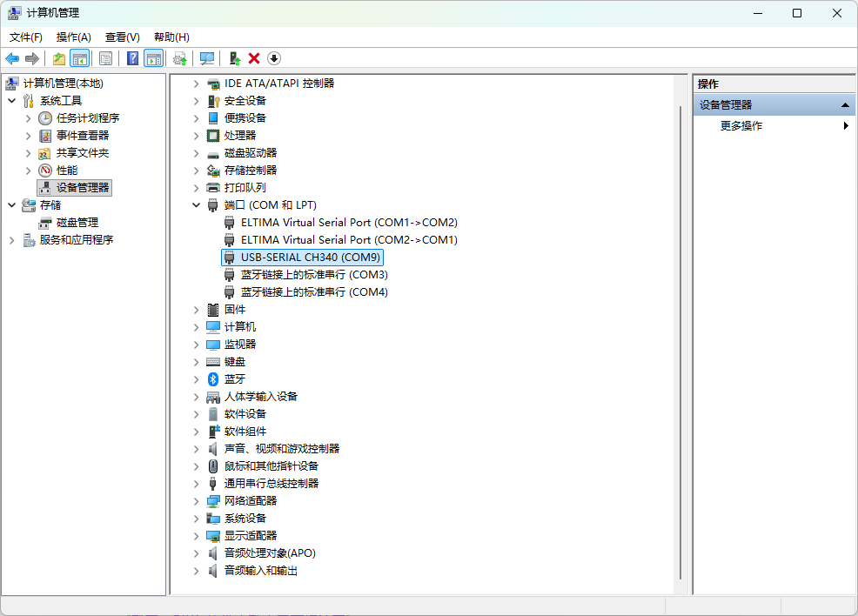Image resolution: width=858 pixels, height=616 pixels.
Task: Toggle the Show/Hide Action Pane button
Action: click(154, 58)
